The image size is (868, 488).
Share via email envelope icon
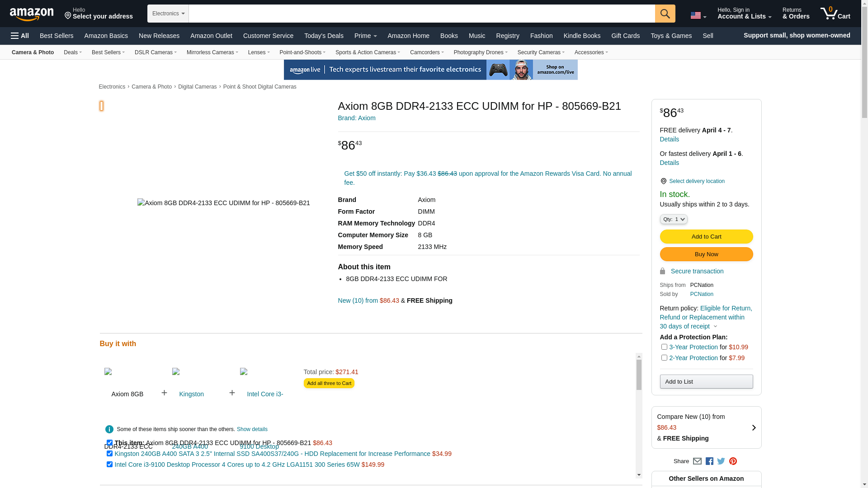coord(697,461)
